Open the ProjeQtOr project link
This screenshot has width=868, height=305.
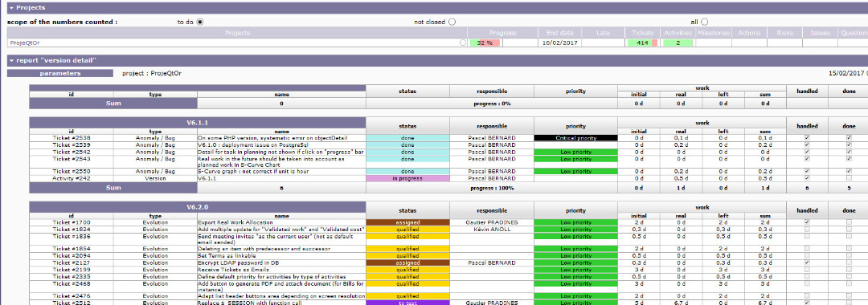[25, 43]
